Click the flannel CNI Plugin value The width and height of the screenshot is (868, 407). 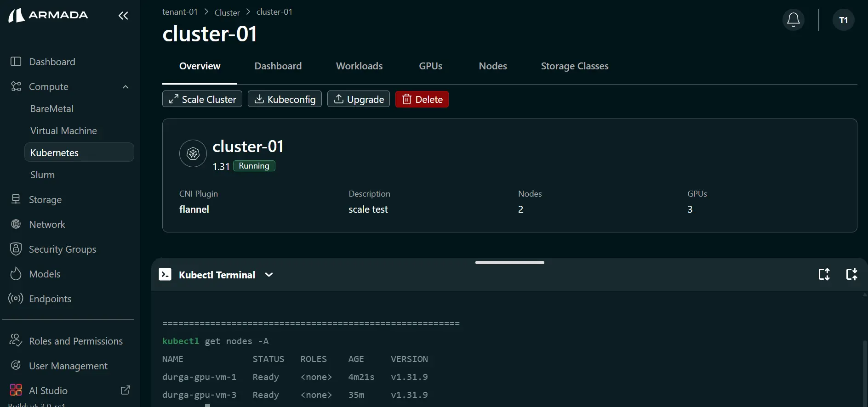pos(194,209)
